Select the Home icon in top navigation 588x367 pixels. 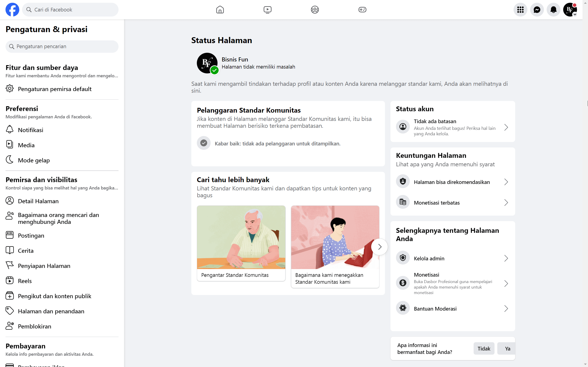coord(220,9)
